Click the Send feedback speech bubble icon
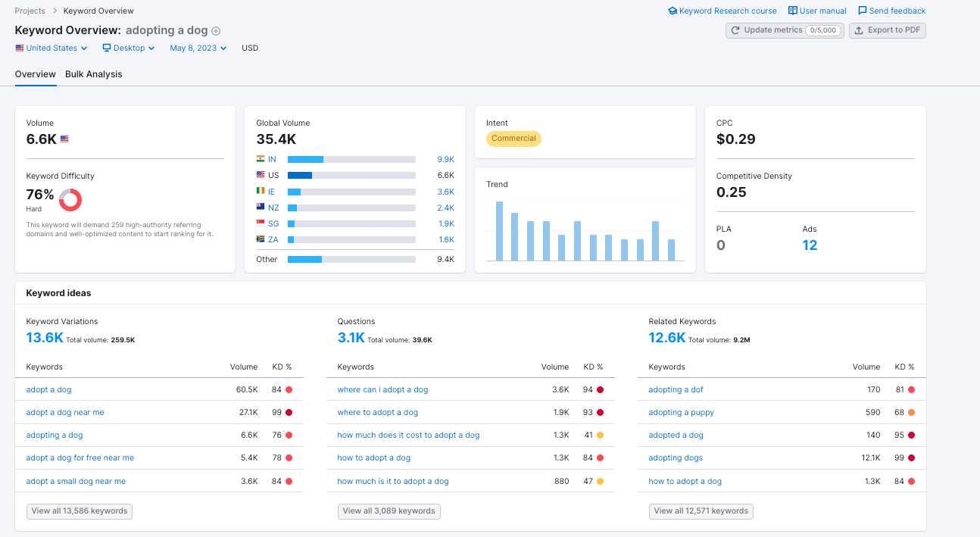The image size is (980, 537). pos(863,11)
